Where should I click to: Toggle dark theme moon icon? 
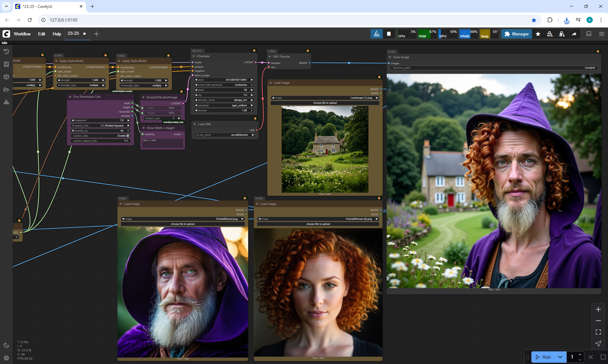point(6,345)
